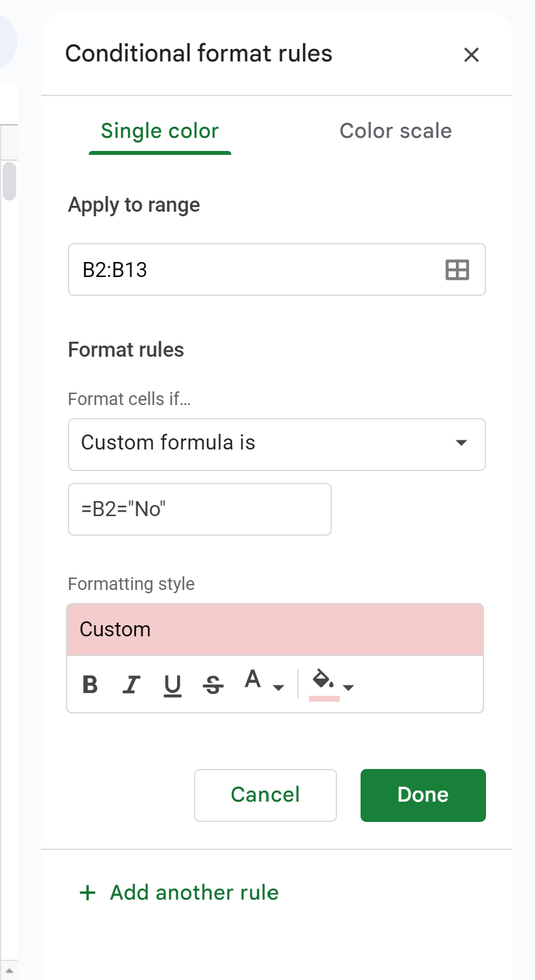Select the Single color tab
Viewport: 535px width, 980px height.
point(159,131)
